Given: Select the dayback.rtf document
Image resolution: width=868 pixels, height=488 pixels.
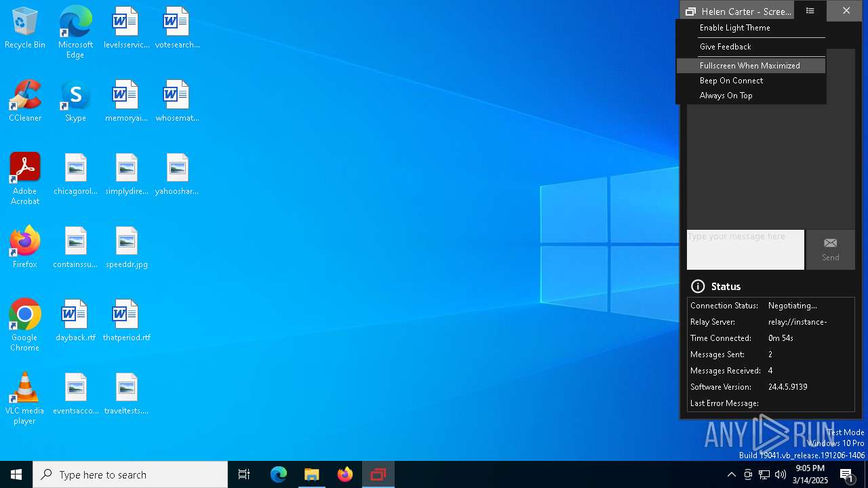Looking at the screenshot, I should click(75, 321).
